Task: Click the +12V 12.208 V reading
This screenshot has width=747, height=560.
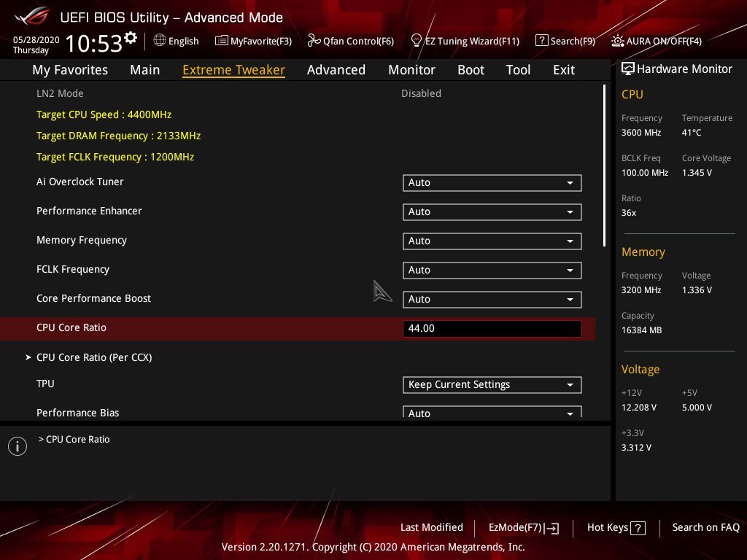Action: 639,407
